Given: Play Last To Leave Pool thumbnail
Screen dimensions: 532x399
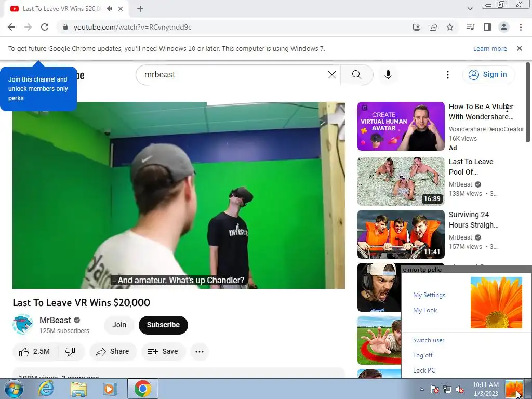Looking at the screenshot, I should (x=401, y=181).
